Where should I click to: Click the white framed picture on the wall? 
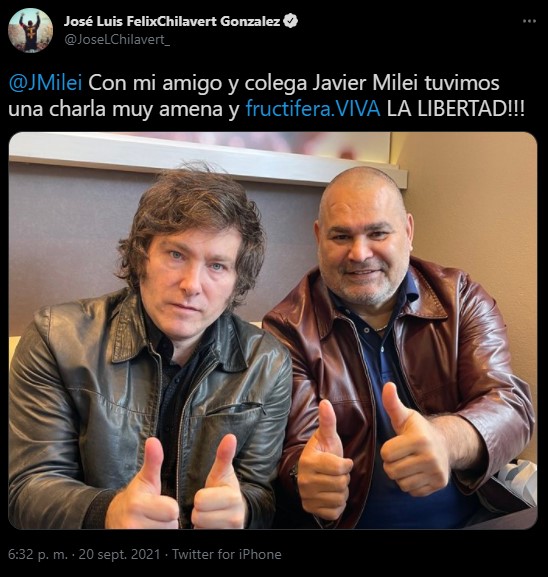(206, 156)
